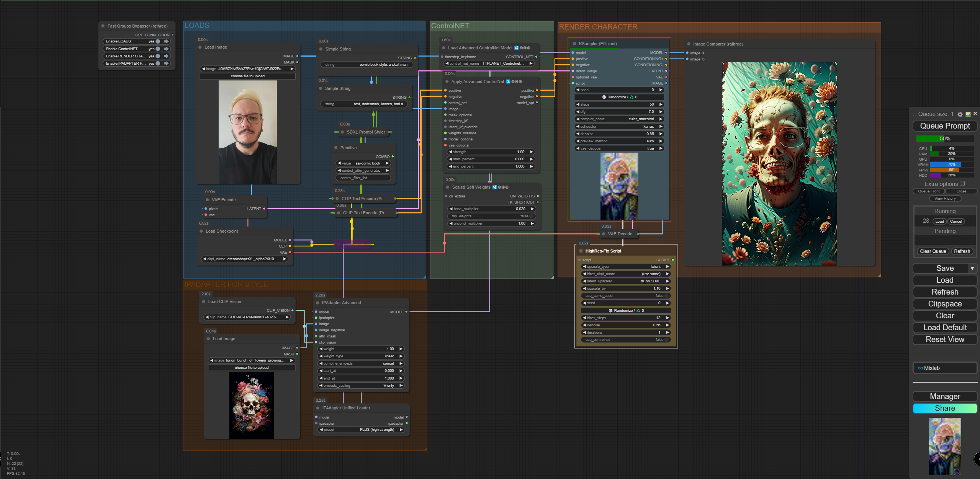Check the Extra options checkbox
The width and height of the screenshot is (980, 479).
pyautogui.click(x=962, y=184)
